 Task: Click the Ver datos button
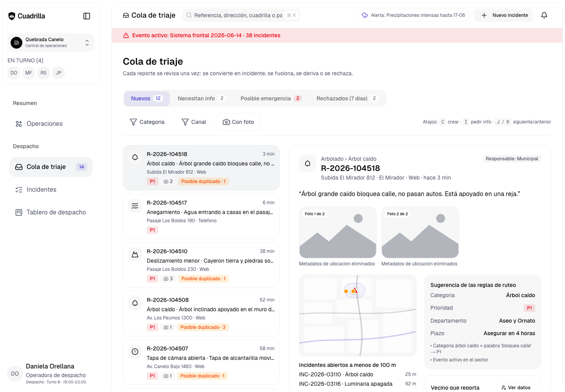tap(516, 387)
